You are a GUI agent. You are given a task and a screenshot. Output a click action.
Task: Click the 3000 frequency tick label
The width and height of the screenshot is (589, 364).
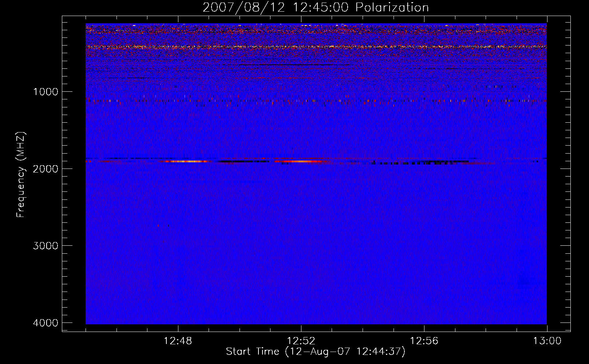(x=46, y=245)
